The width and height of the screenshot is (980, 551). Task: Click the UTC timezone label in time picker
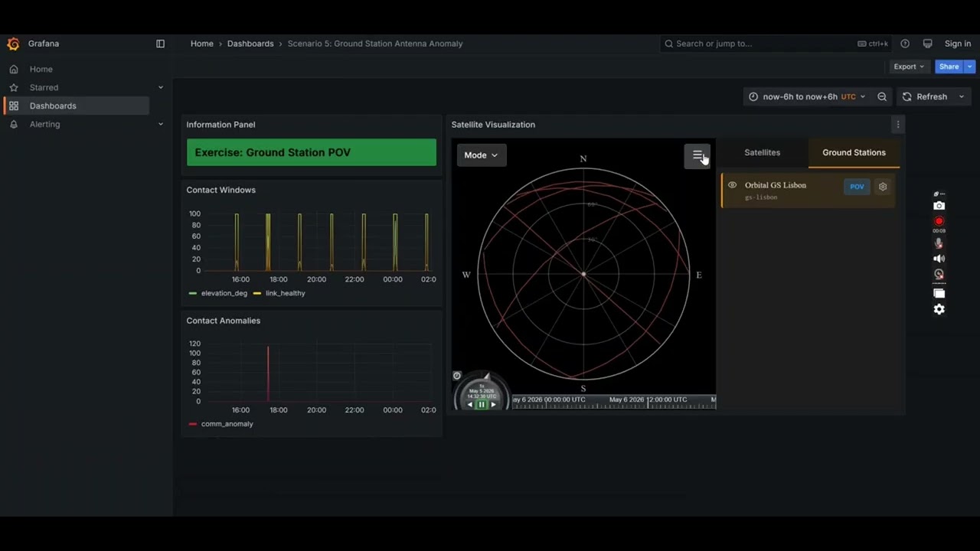click(848, 96)
